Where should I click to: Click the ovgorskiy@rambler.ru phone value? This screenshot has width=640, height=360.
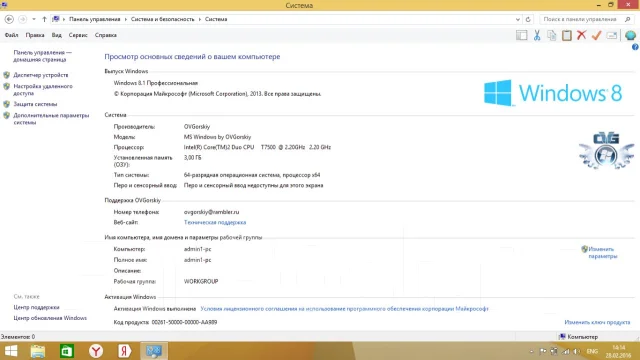coord(211,212)
